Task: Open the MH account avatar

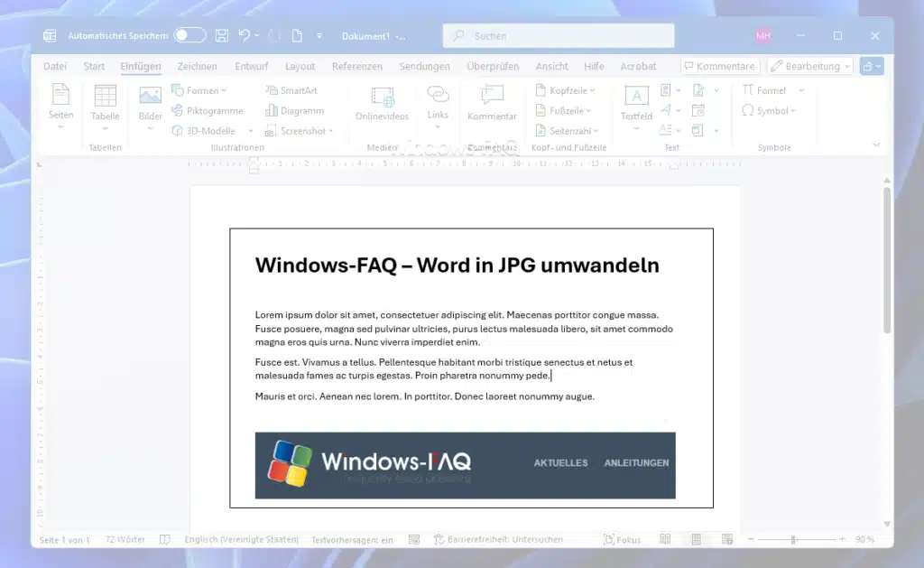Action: point(763,35)
